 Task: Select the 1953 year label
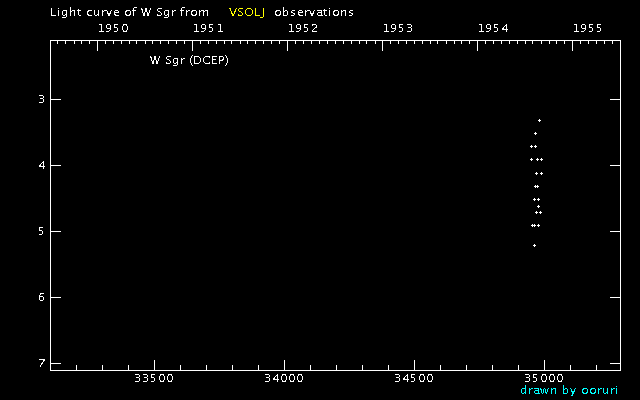click(398, 28)
